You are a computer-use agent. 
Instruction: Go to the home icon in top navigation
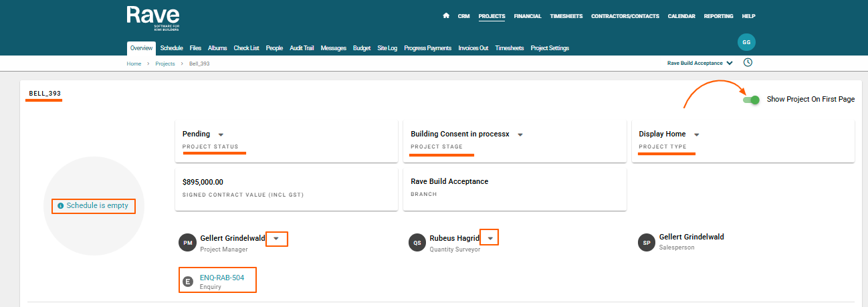coord(446,15)
